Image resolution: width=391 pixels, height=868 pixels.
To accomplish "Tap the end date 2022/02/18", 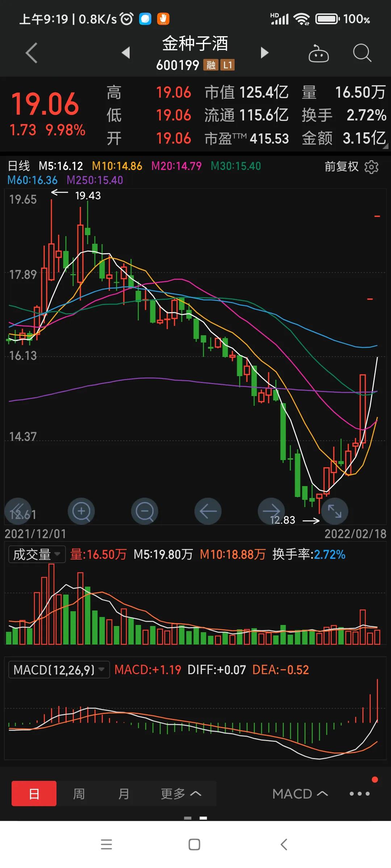I will click(356, 534).
